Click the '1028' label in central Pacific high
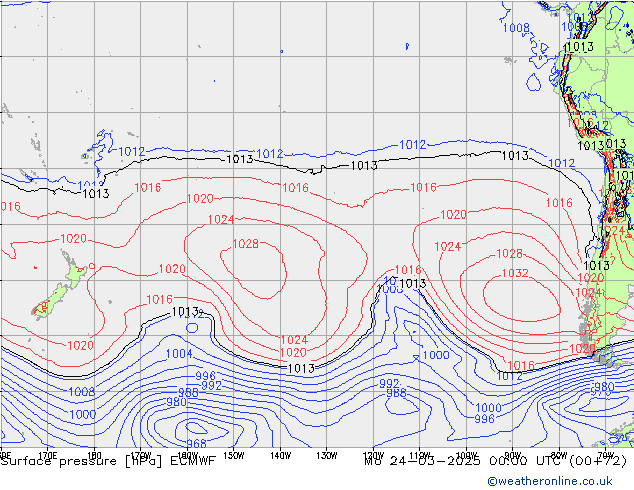 pos(245,244)
